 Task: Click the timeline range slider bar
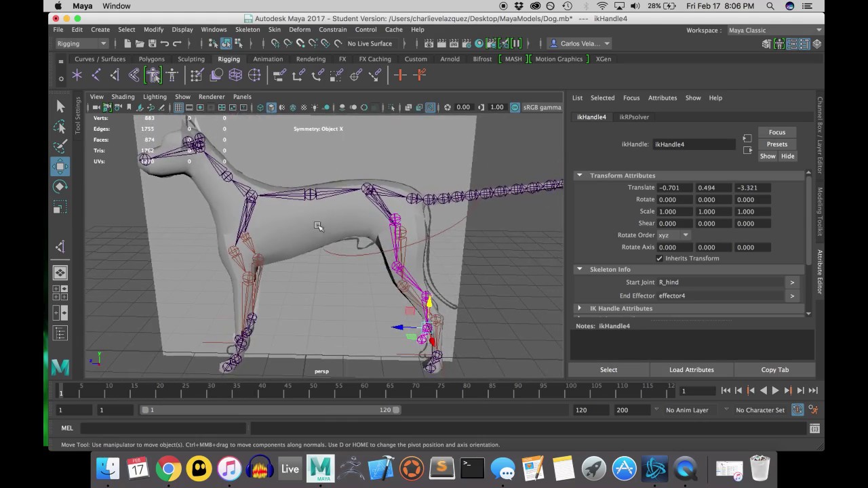pyautogui.click(x=271, y=410)
